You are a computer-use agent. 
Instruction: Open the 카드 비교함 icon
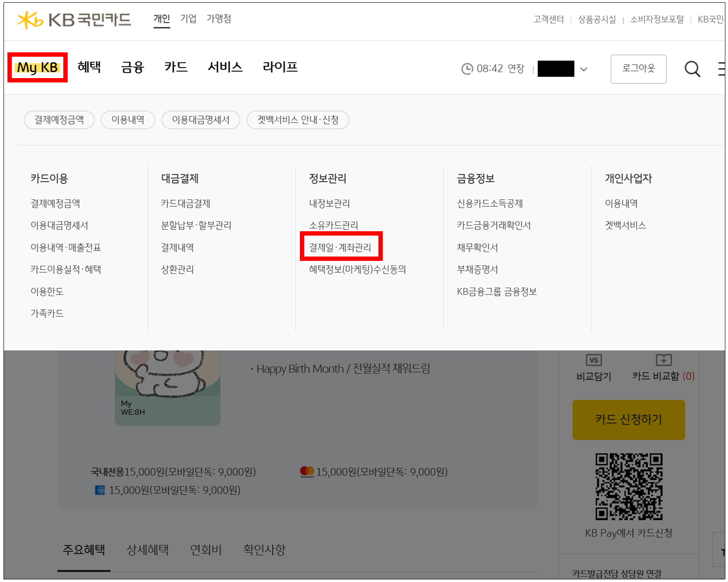click(663, 360)
